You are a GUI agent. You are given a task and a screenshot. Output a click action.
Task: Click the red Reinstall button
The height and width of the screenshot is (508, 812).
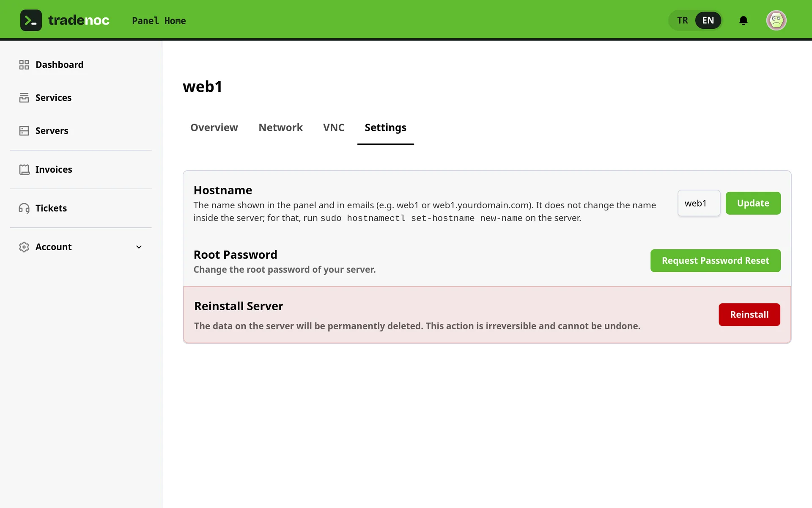[x=749, y=315]
